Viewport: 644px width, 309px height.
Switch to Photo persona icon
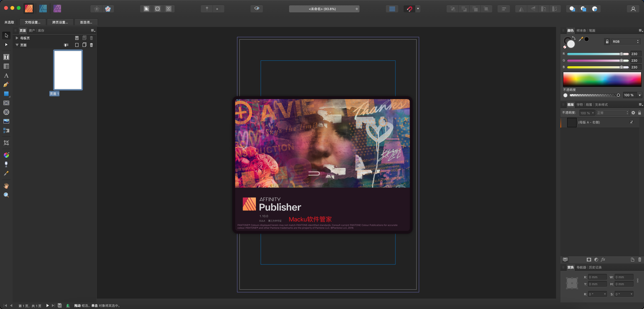click(x=57, y=9)
